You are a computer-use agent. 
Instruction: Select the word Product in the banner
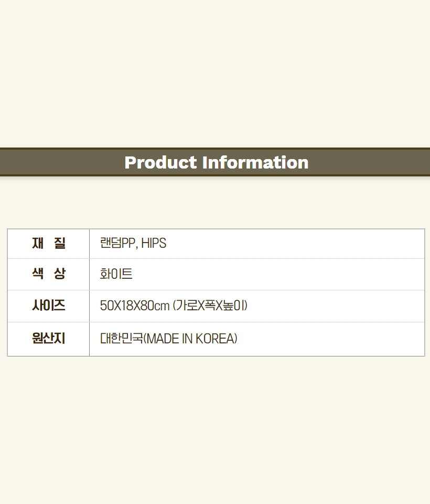(160, 162)
